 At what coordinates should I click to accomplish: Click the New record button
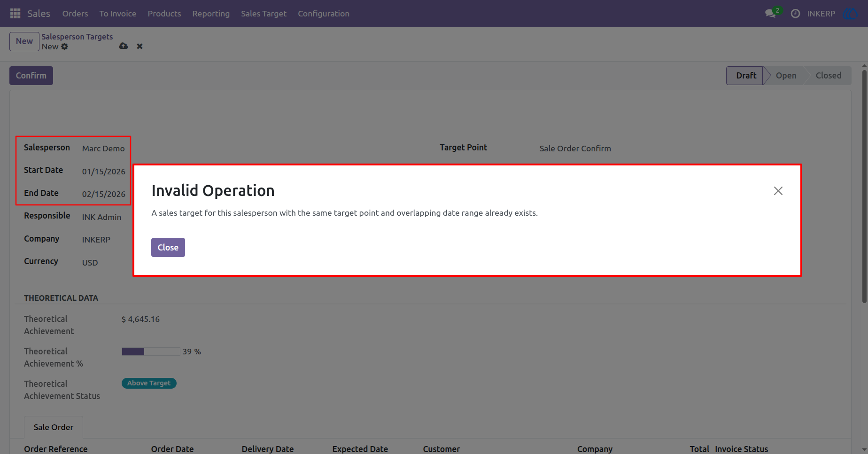(24, 41)
